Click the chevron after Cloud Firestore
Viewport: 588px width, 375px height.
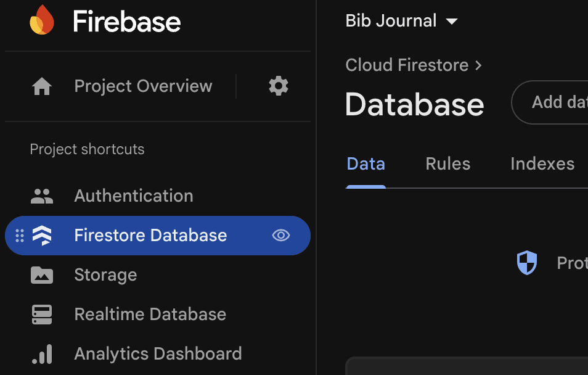pyautogui.click(x=478, y=65)
